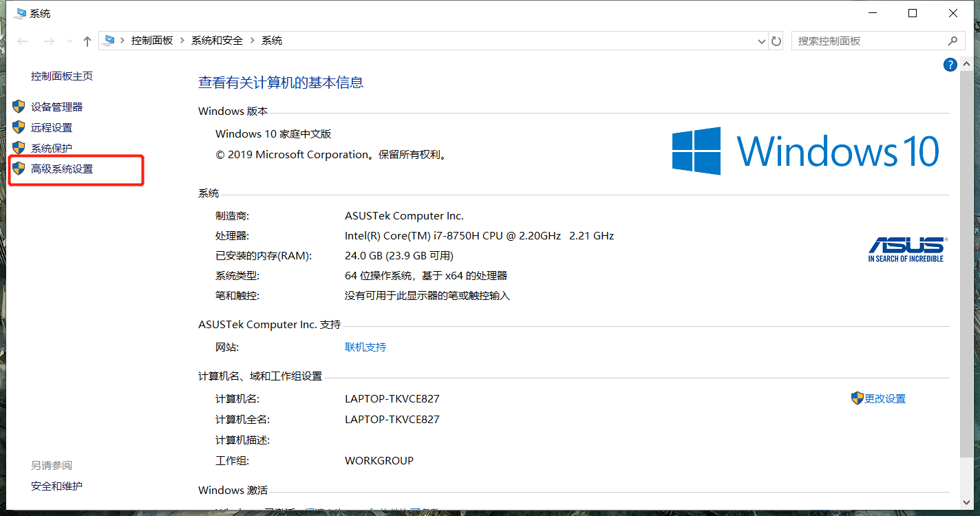
Task: Click the blue help question mark icon
Action: (950, 64)
